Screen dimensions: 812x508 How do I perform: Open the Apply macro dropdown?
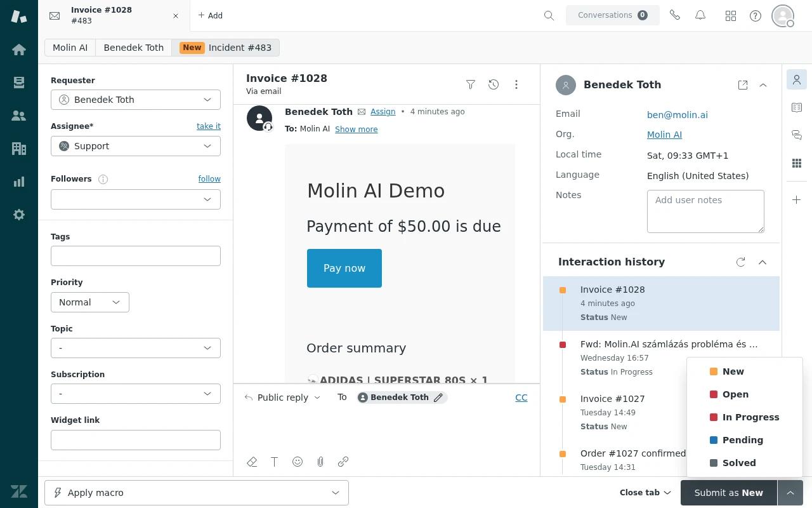(197, 493)
